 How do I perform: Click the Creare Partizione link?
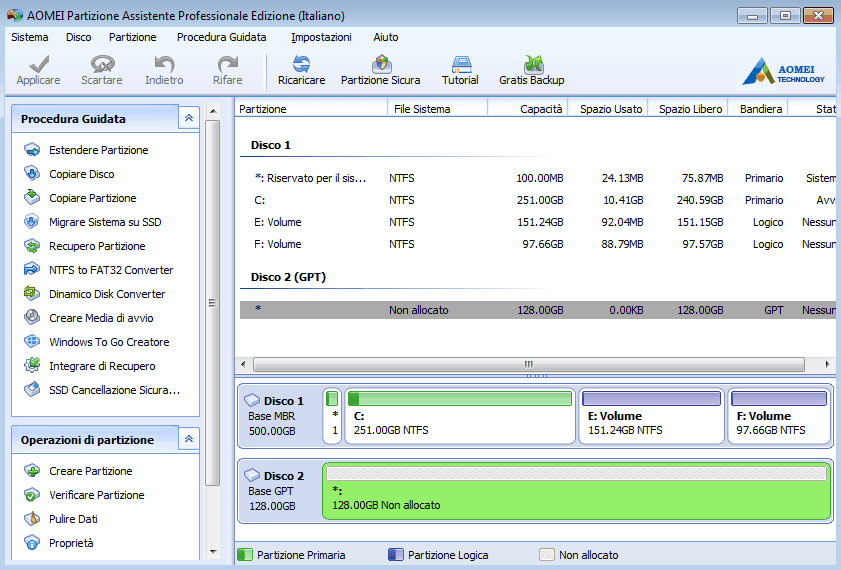click(x=91, y=471)
